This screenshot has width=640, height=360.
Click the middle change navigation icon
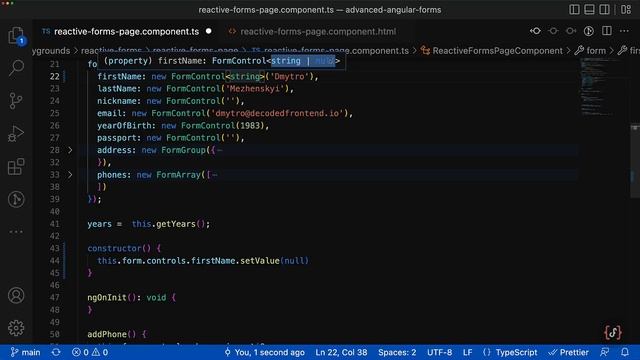[553, 31]
